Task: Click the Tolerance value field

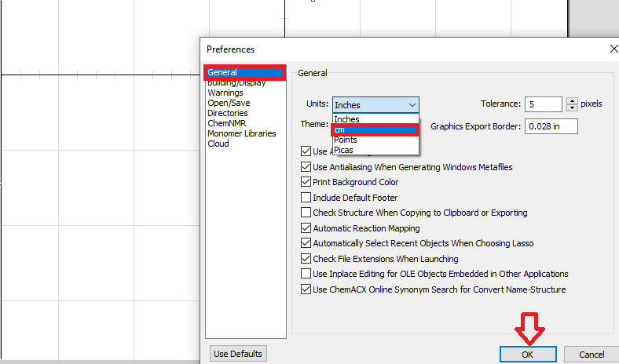Action: (x=544, y=104)
